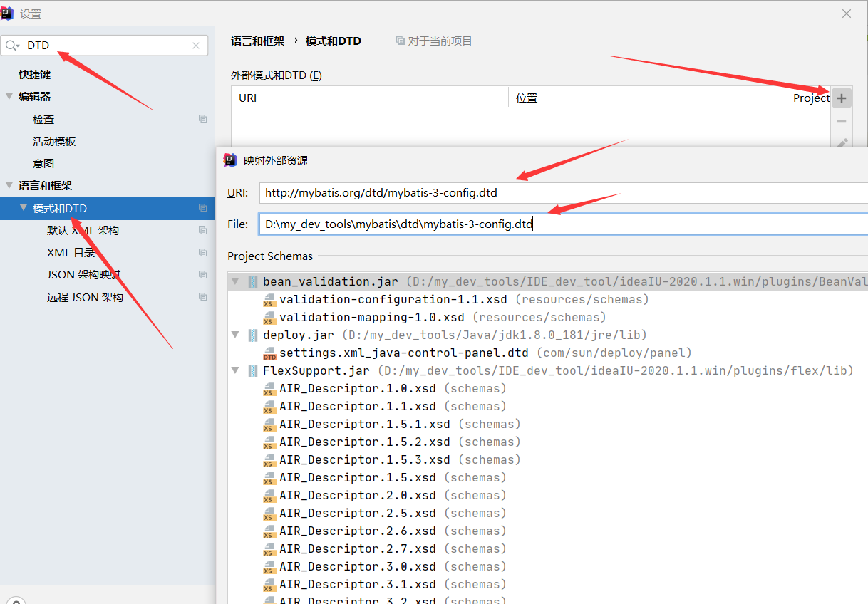868x604 pixels.
Task: Click the minus remove icon beside the table
Action: (842, 121)
